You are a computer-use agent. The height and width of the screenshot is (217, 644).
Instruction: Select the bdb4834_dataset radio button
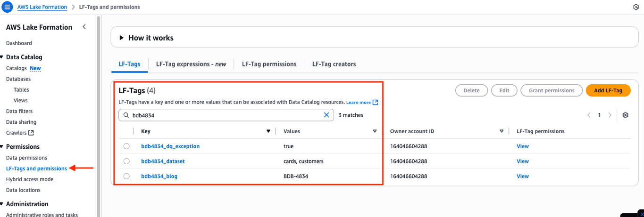click(126, 161)
